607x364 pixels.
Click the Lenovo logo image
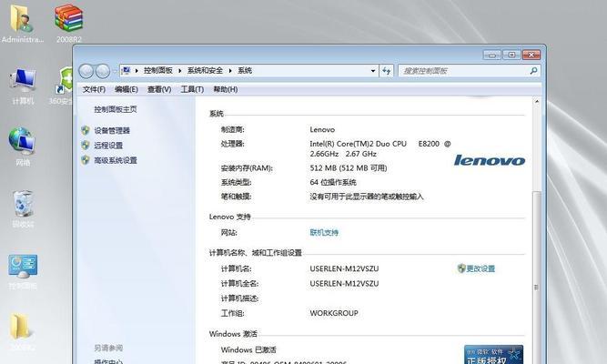tap(490, 160)
